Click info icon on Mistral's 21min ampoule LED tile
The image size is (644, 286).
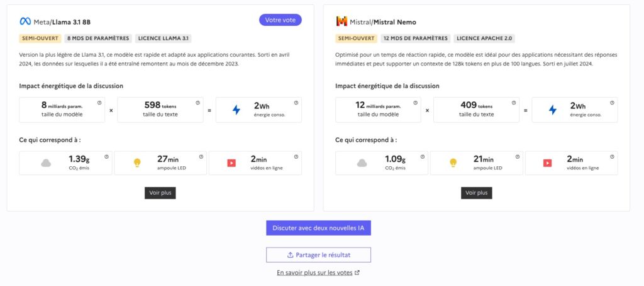(516, 157)
